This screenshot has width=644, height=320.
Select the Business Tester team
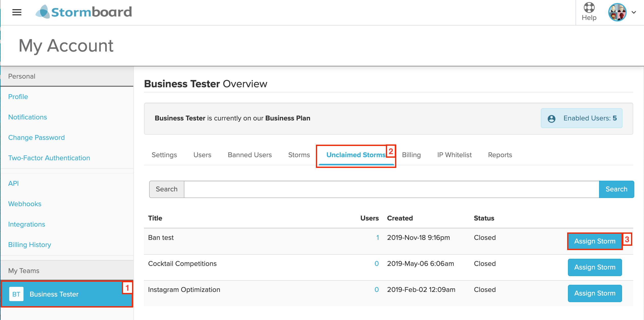(67, 294)
